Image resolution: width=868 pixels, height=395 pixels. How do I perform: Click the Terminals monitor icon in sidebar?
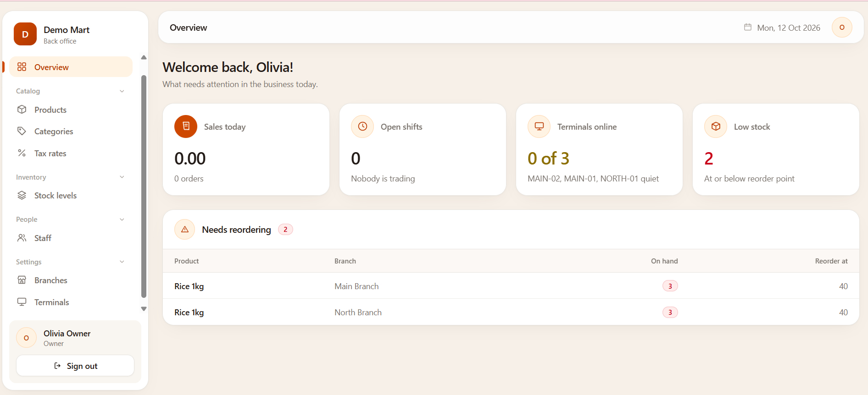tap(22, 302)
